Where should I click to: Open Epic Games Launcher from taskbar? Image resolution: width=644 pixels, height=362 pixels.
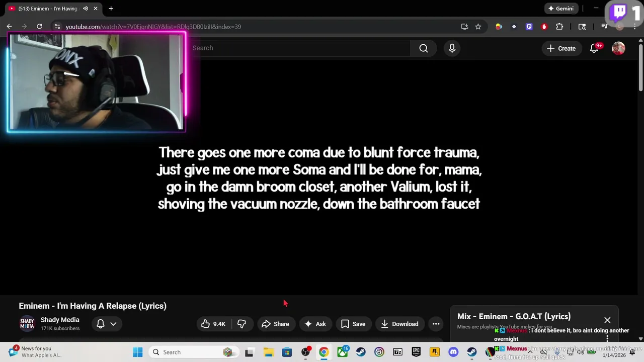click(416, 352)
